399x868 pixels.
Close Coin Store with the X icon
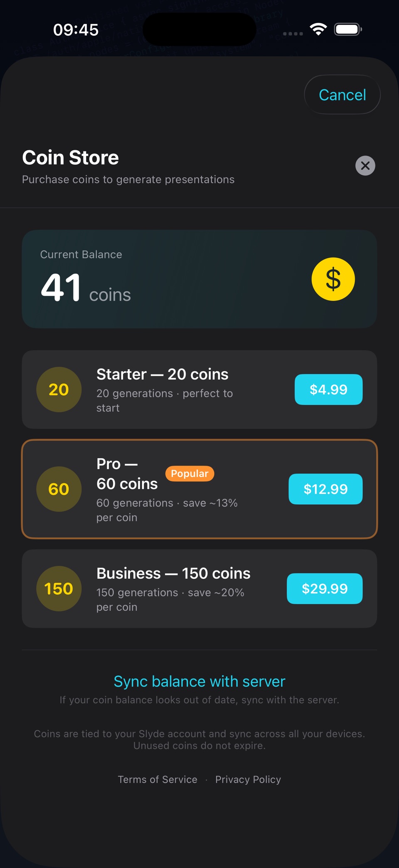[x=365, y=166]
